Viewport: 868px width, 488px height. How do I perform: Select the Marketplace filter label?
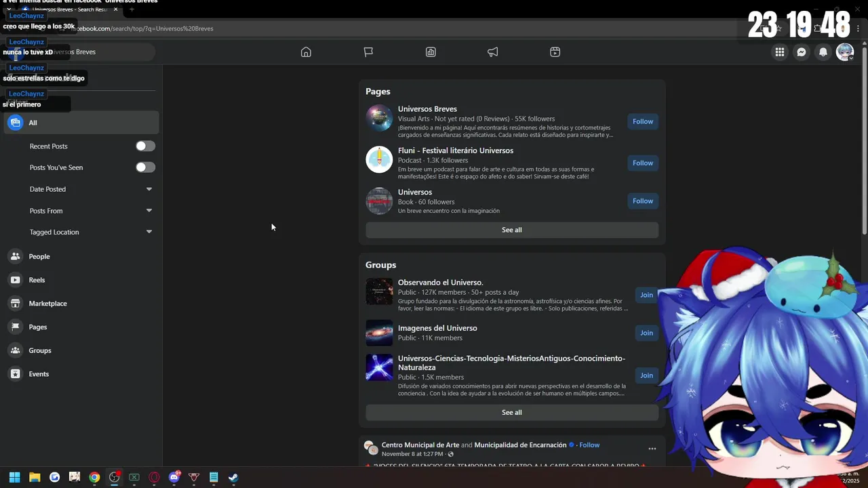point(47,304)
